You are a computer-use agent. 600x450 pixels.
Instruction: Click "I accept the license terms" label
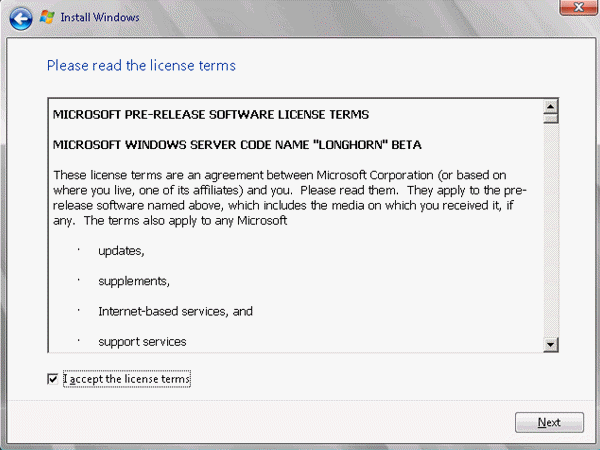tap(127, 379)
